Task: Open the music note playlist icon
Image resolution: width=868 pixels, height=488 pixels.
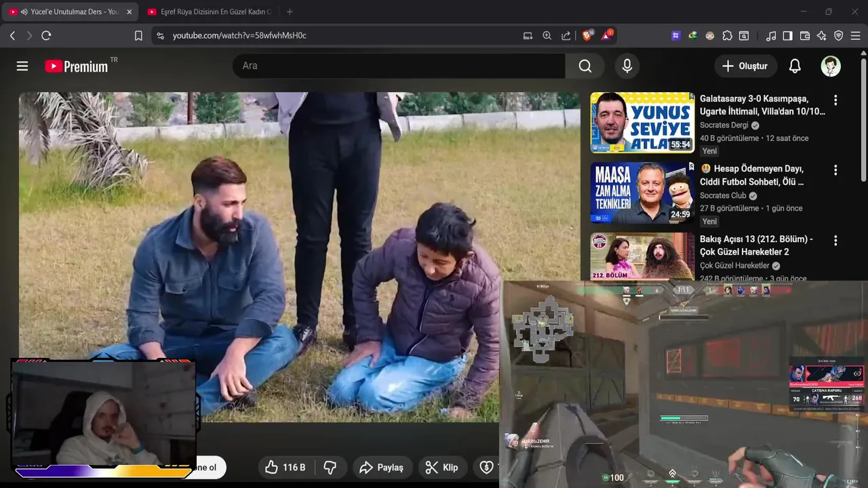Action: pos(771,35)
